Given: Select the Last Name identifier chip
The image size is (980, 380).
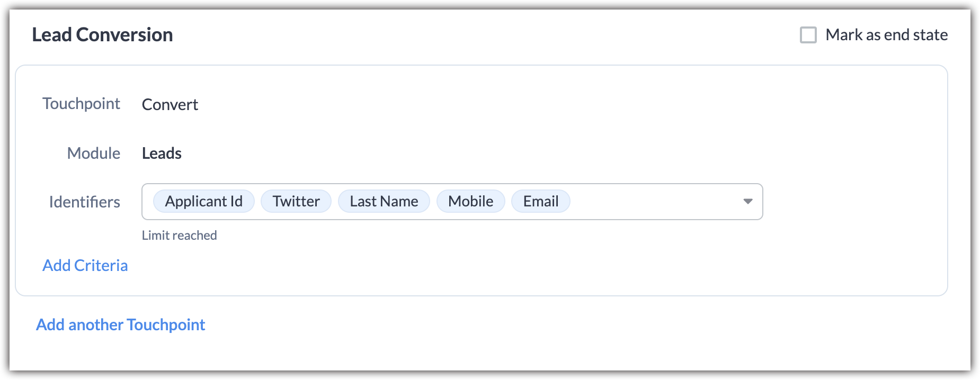Looking at the screenshot, I should click(384, 202).
